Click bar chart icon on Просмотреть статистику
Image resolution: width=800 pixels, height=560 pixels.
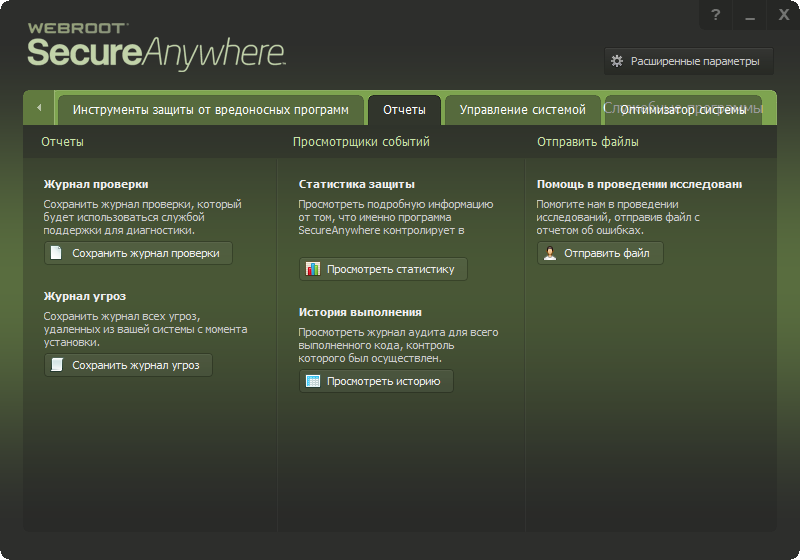point(313,269)
